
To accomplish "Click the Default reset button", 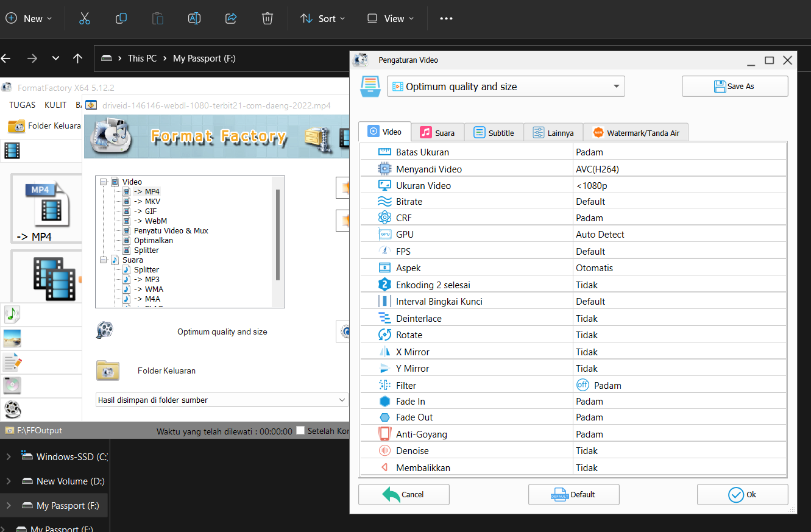I will [x=574, y=494].
